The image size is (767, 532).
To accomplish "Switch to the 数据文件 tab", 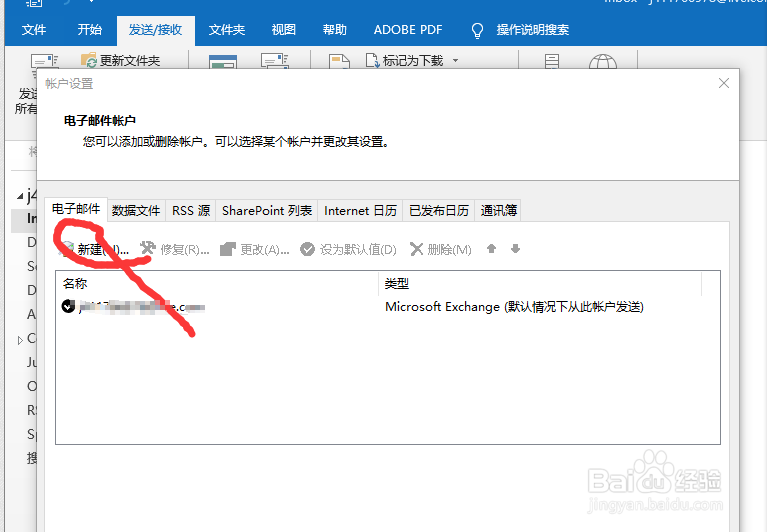I will coord(136,211).
